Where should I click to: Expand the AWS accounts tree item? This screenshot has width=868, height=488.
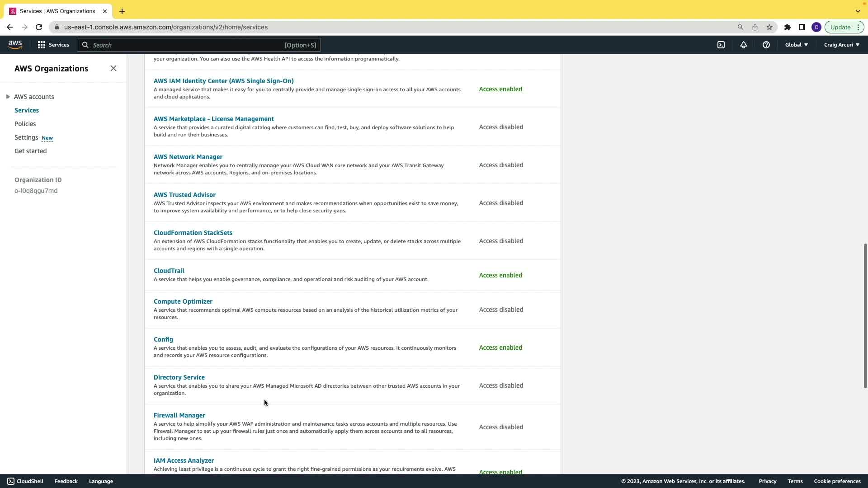pyautogui.click(x=8, y=97)
